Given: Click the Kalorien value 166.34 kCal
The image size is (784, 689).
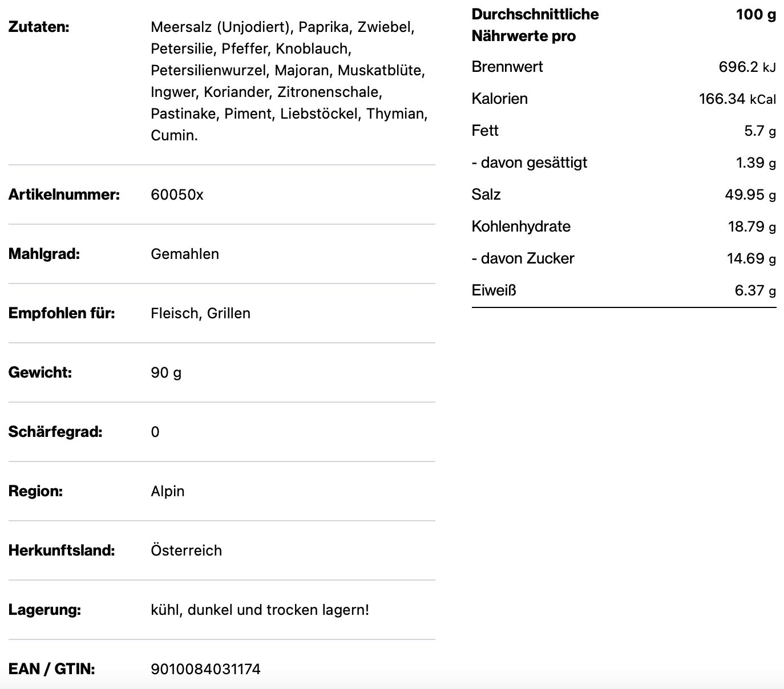Looking at the screenshot, I should [737, 99].
